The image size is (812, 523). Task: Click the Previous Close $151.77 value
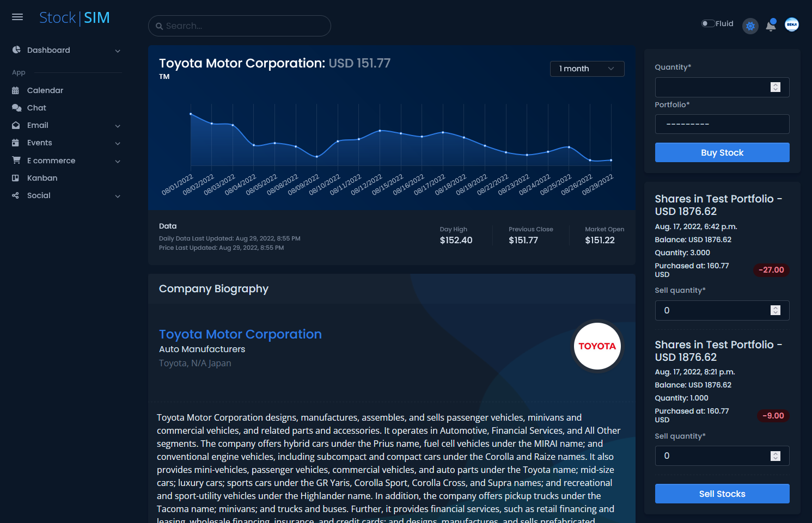pos(523,240)
